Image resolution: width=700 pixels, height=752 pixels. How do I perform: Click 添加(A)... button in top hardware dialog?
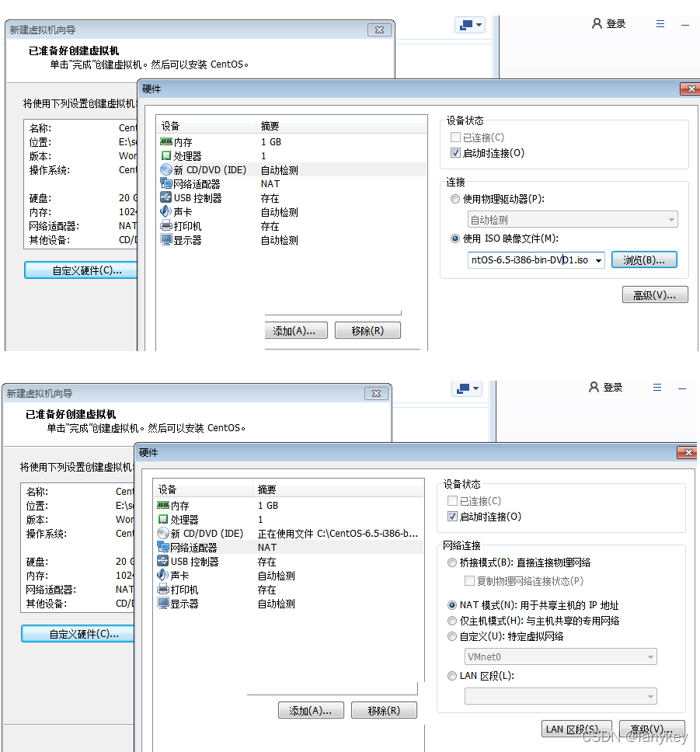296,330
